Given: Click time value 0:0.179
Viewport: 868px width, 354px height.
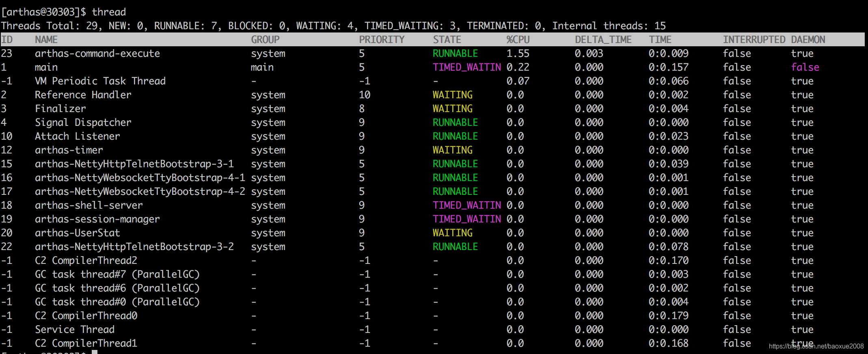Looking at the screenshot, I should click(669, 315).
